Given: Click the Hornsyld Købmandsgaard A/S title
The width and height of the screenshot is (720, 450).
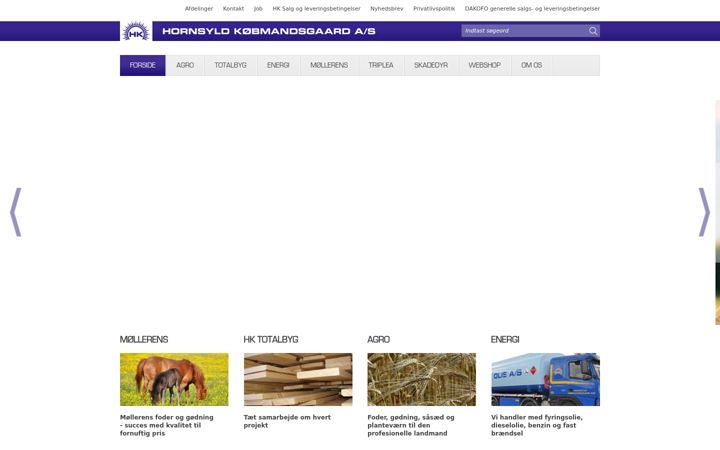Looking at the screenshot, I should point(269,31).
